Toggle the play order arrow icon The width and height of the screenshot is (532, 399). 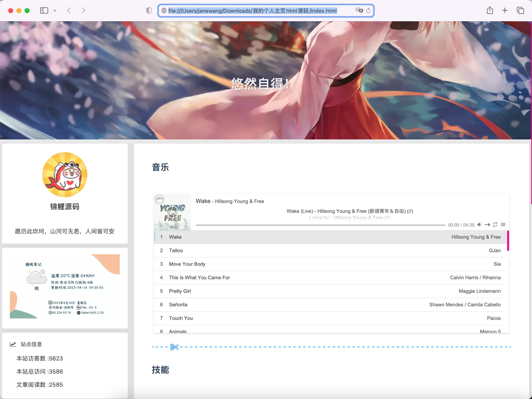pyautogui.click(x=487, y=225)
